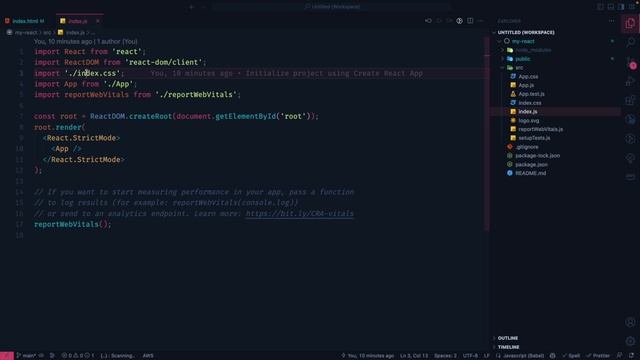Split the editor right
This screenshot has width=640, height=360.
click(470, 21)
